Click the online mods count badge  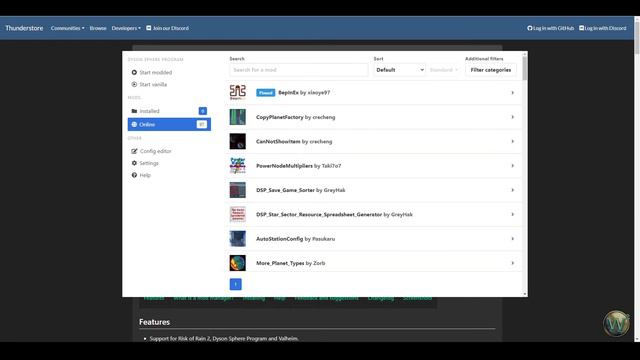click(x=202, y=124)
